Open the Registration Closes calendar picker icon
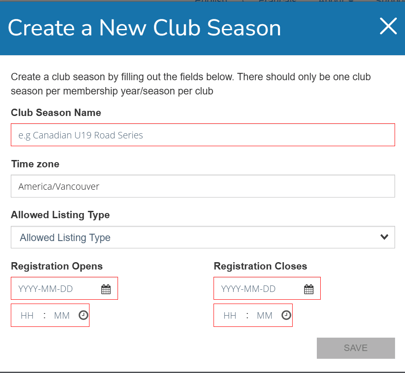 click(309, 289)
